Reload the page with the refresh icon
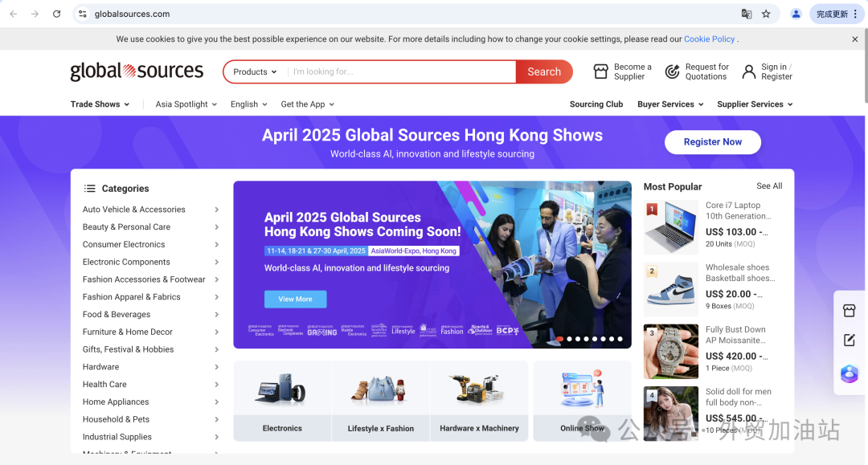 [x=56, y=14]
